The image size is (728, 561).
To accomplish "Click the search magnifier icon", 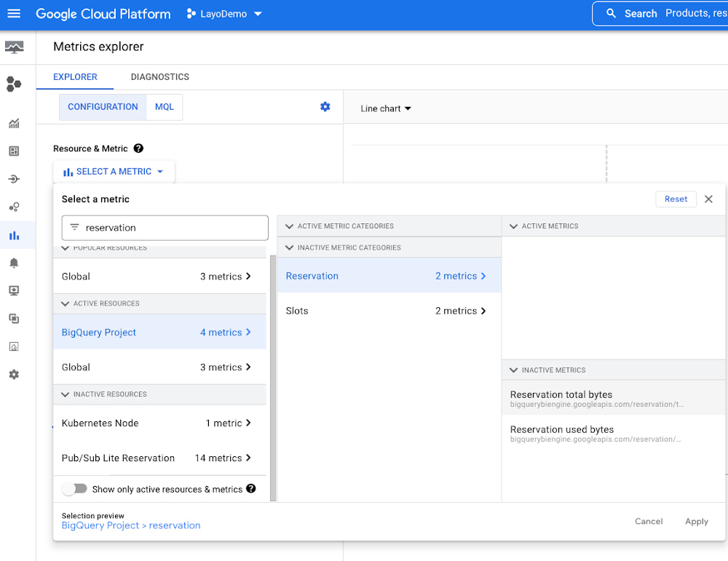I will coord(611,13).
